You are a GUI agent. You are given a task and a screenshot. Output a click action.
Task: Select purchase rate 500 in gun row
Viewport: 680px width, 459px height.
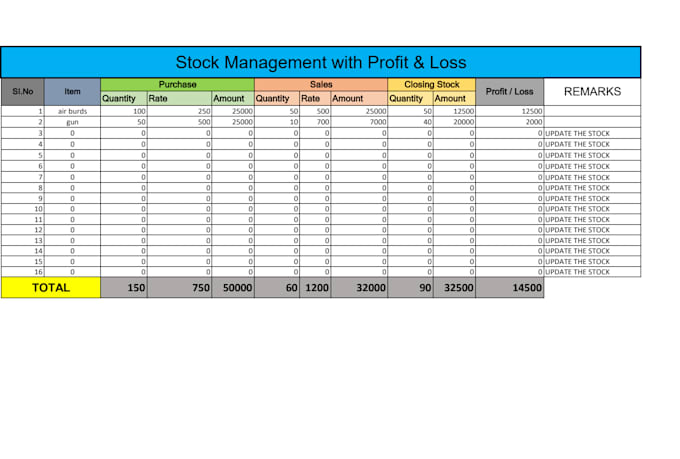tap(179, 122)
